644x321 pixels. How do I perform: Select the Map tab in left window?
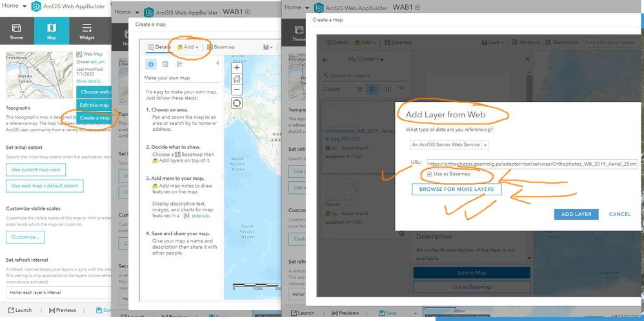click(x=52, y=31)
